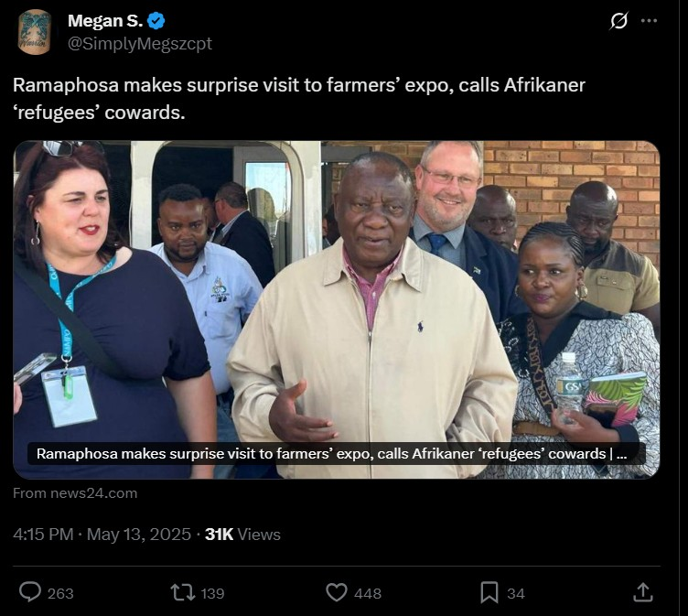Image resolution: width=688 pixels, height=616 pixels.
Task: Open the three-dot More options menu
Action: 650,21
